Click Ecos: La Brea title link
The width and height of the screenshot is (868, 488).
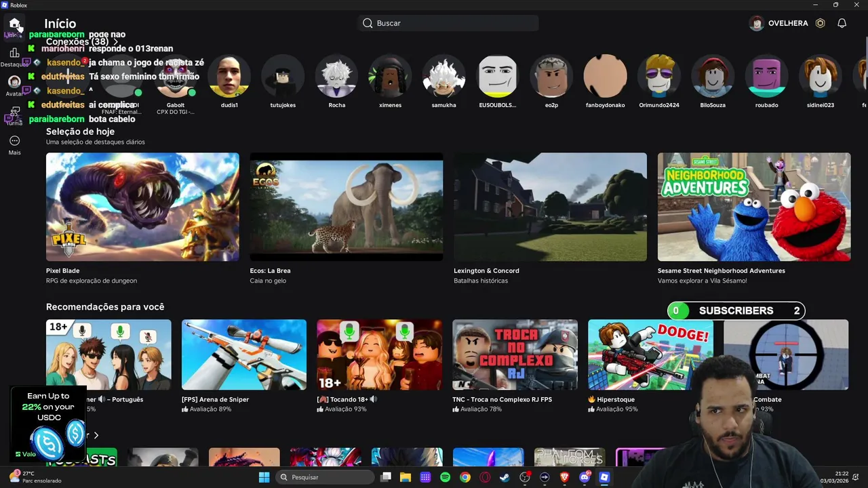(270, 270)
